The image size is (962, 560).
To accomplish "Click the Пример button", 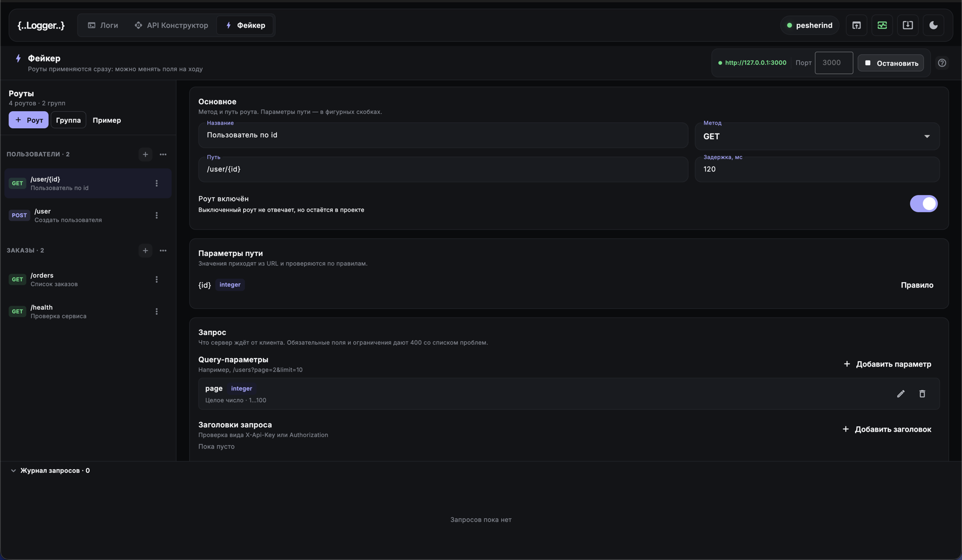I will pos(107,120).
